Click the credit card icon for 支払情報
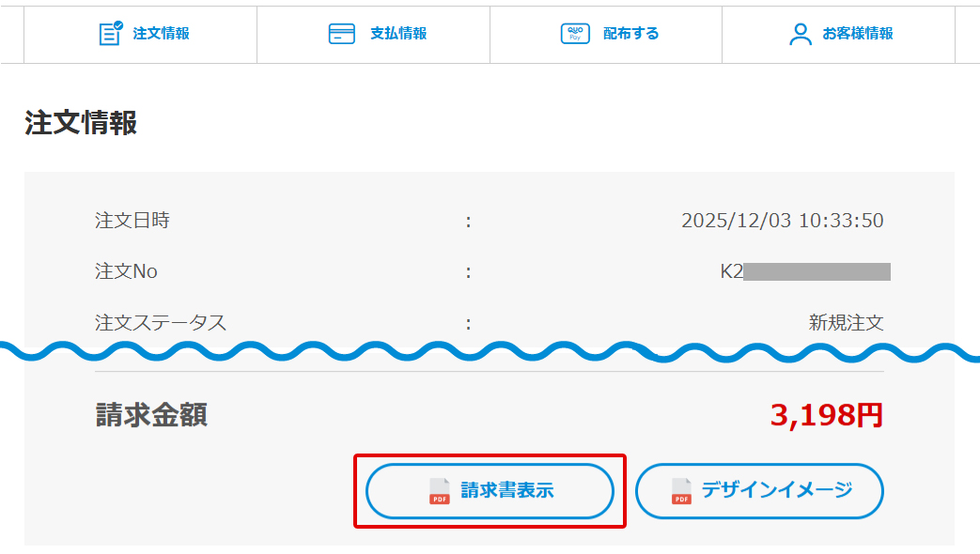Viewport: 980px width, 554px height. point(341,34)
